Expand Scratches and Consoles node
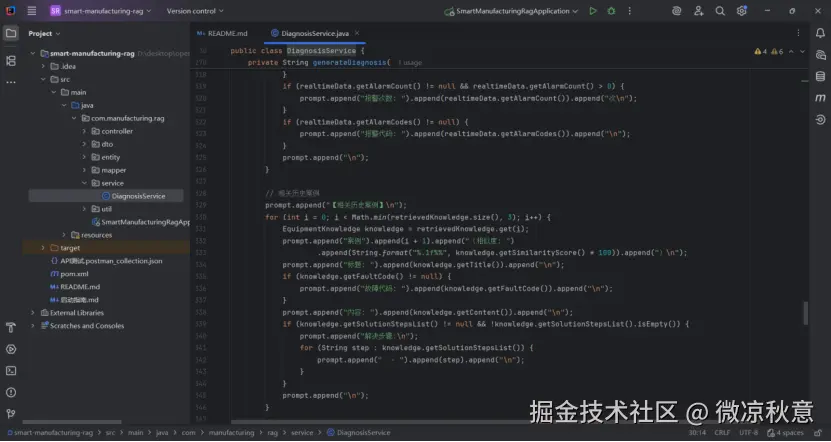The height and width of the screenshot is (442, 831). [33, 326]
